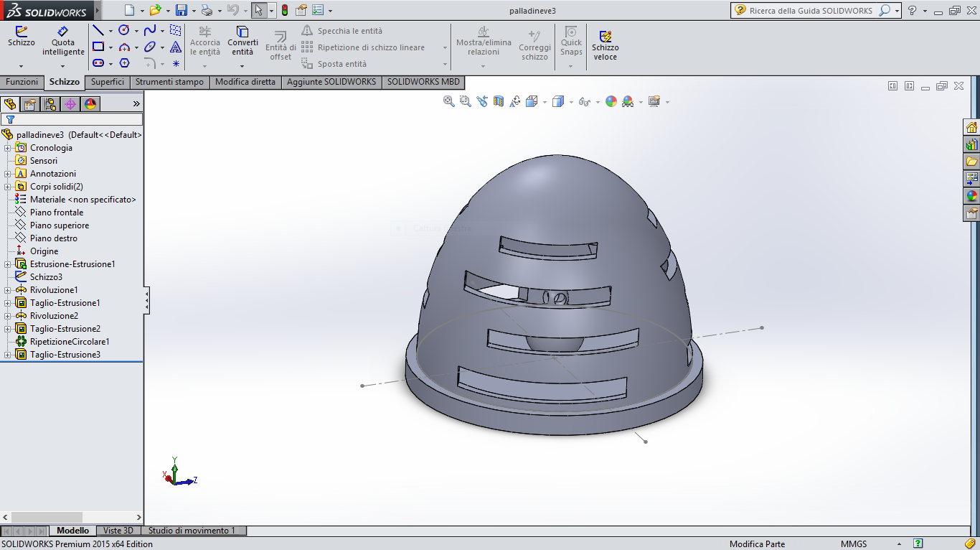Choose the Spline sketch tool
Screen dimensions: 980x550
[x=150, y=31]
